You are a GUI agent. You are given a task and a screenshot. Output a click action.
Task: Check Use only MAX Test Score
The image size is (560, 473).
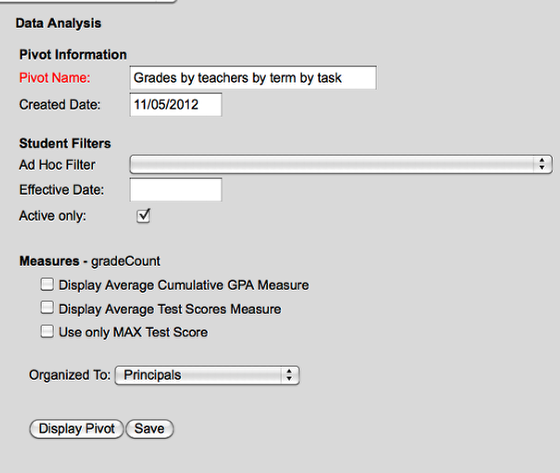coord(47,332)
